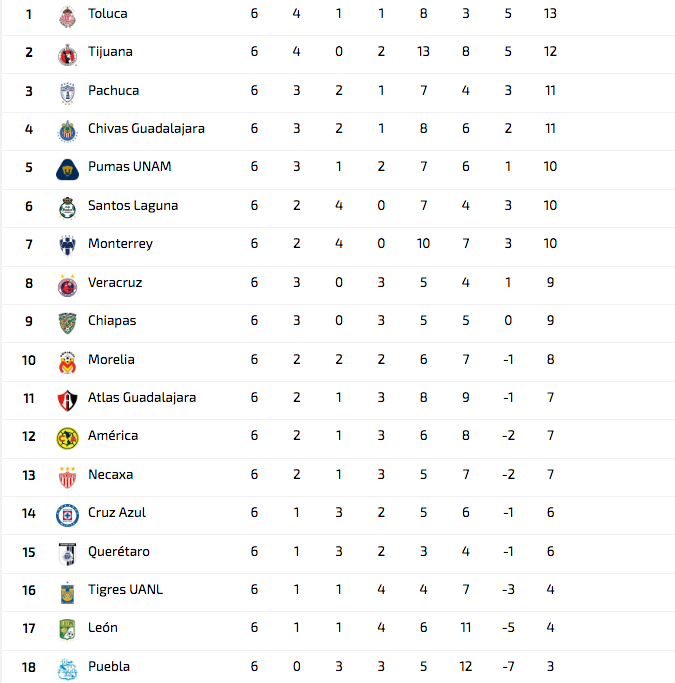Open the Necaxa team name link
The height and width of the screenshot is (683, 675).
pos(111,474)
